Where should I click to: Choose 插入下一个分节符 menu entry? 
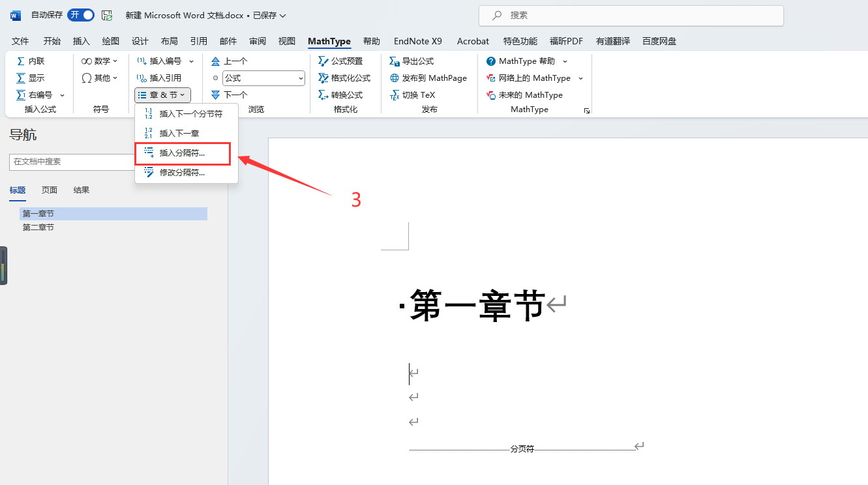[186, 113]
